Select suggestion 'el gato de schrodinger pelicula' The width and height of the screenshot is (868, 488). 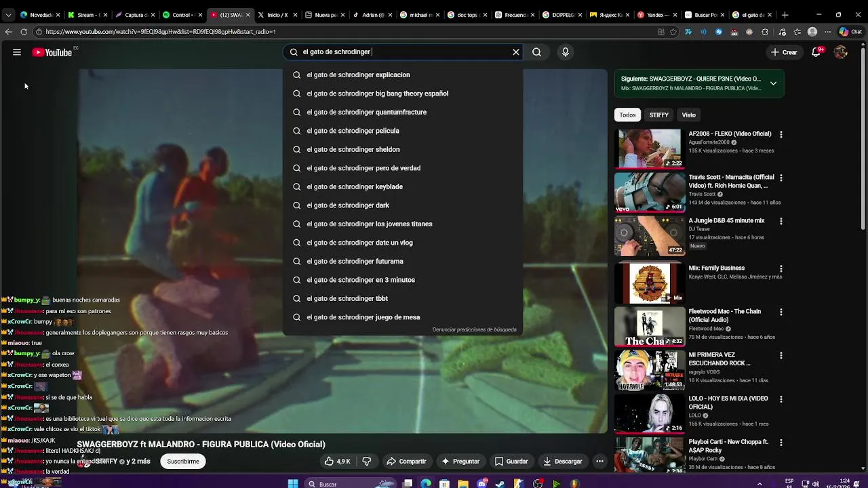click(403, 131)
